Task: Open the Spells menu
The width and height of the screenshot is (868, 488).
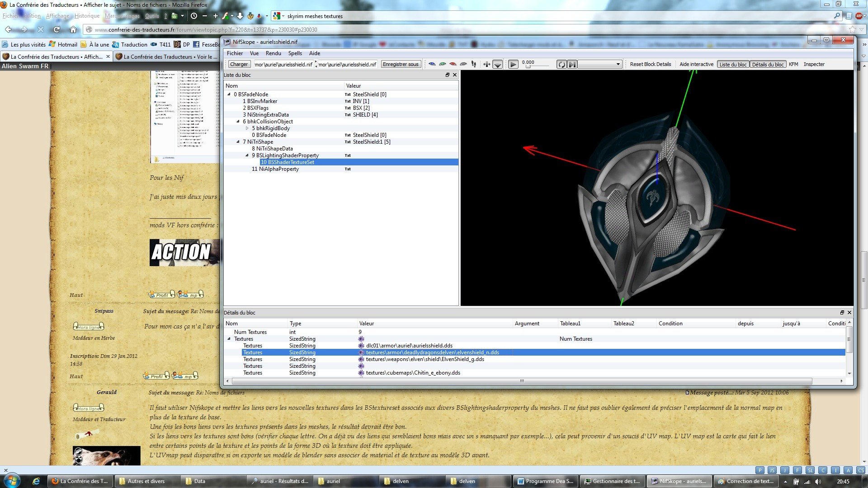Action: [295, 53]
